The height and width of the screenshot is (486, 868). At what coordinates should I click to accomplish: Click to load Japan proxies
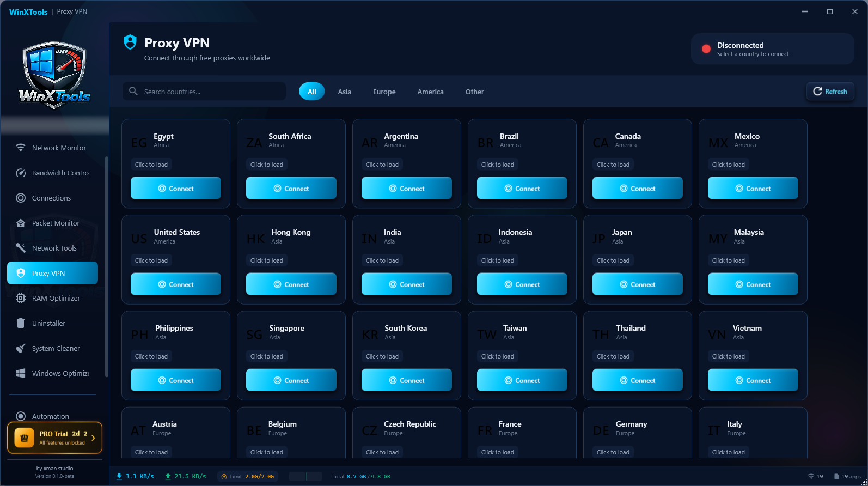coord(613,260)
